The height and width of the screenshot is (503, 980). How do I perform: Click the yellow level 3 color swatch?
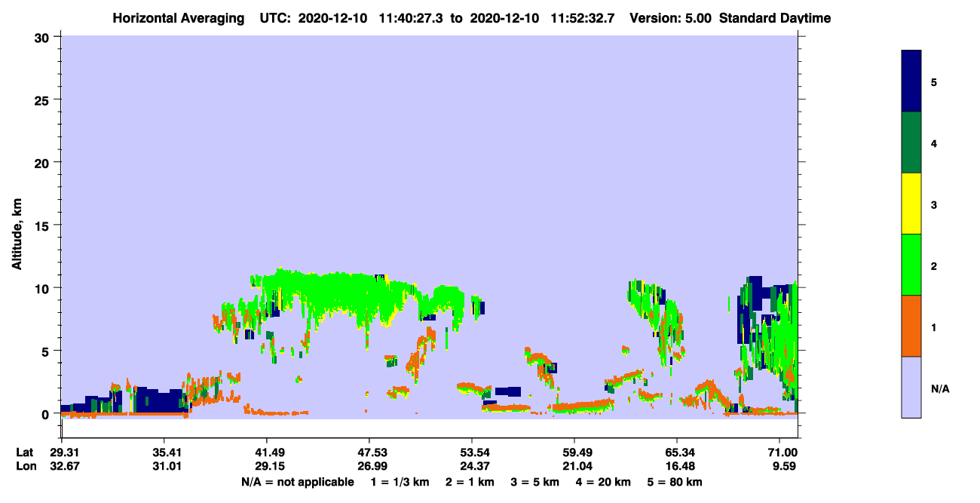(x=911, y=204)
